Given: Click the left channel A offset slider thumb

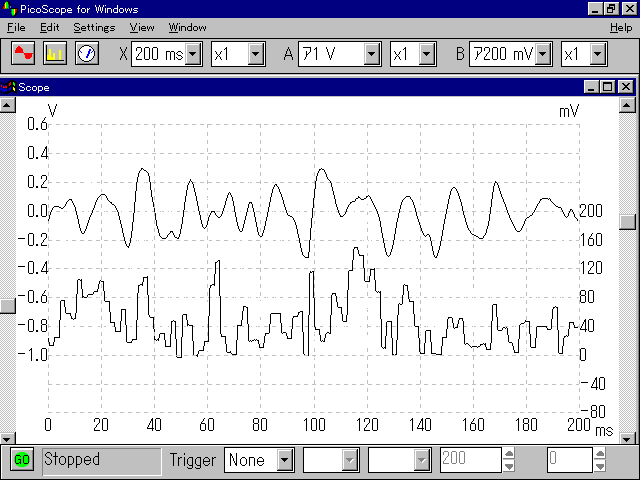Looking at the screenshot, I should [7, 305].
